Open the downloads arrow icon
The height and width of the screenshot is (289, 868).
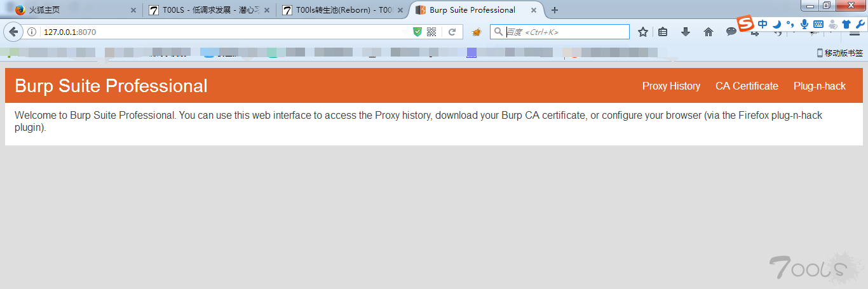pyautogui.click(x=686, y=32)
